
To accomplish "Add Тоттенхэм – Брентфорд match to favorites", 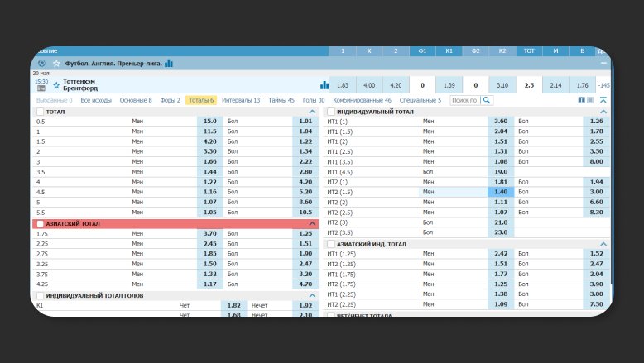I will click(56, 85).
